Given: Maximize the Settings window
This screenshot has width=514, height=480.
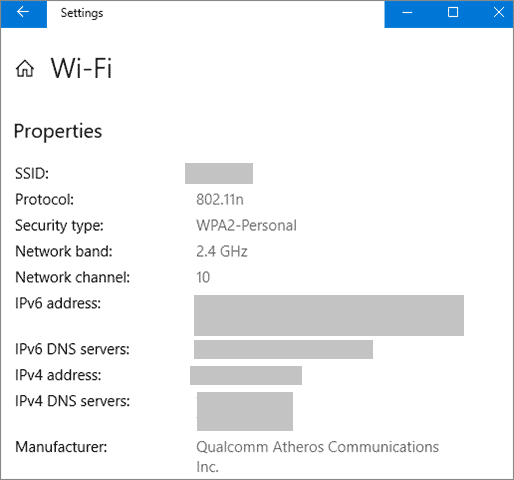Looking at the screenshot, I should coord(453,14).
